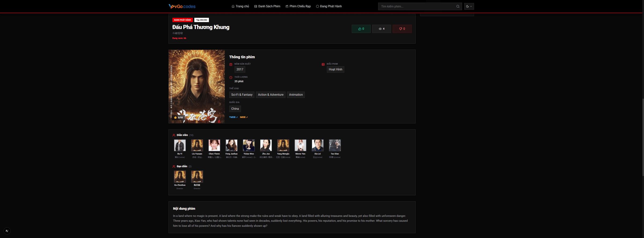Image resolution: width=644 pixels, height=238 pixels.
Task: Click the search magnifier icon
Action: pyautogui.click(x=458, y=6)
